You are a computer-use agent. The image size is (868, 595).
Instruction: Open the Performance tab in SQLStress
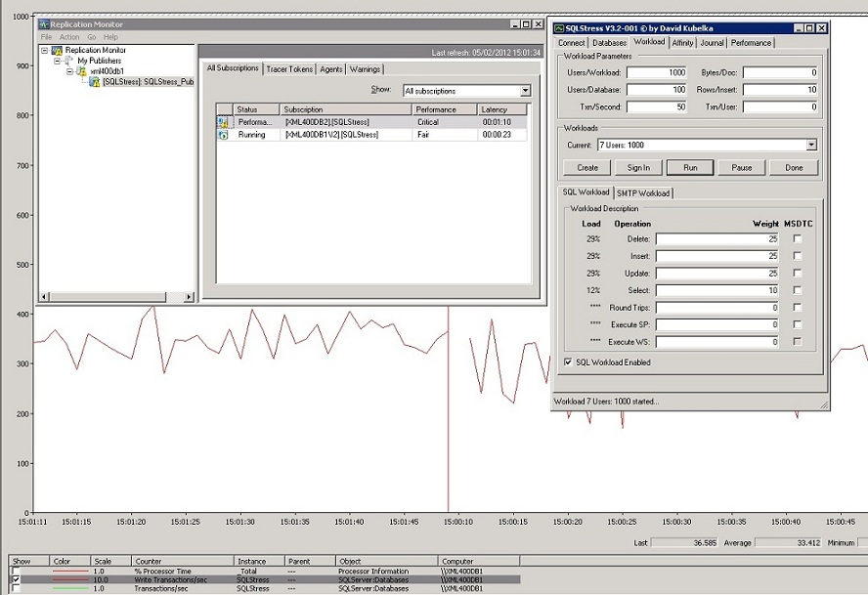[x=751, y=42]
